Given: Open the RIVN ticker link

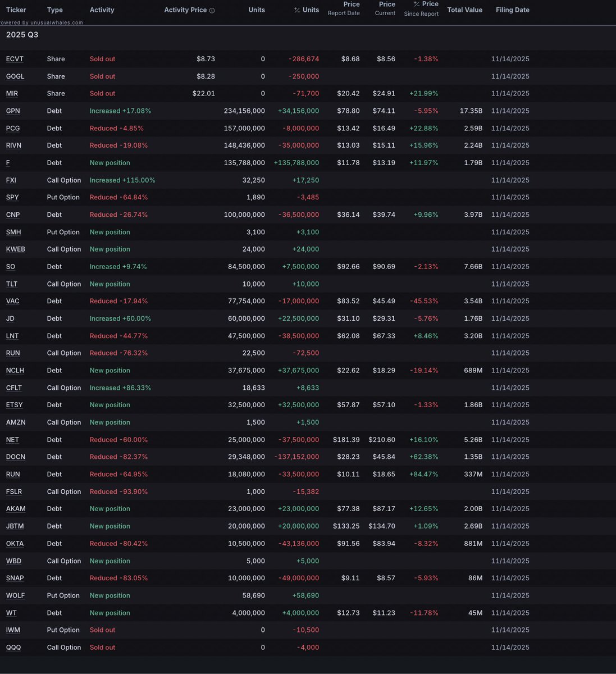Looking at the screenshot, I should pos(14,145).
